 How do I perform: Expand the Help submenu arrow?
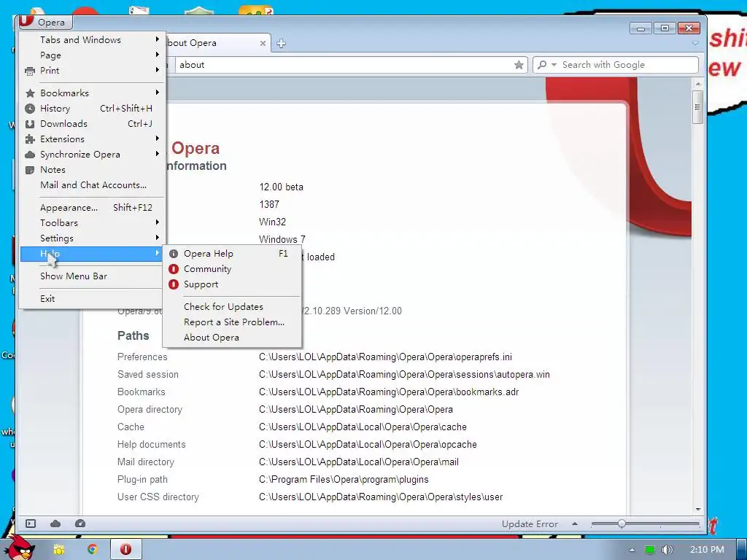[x=157, y=253]
